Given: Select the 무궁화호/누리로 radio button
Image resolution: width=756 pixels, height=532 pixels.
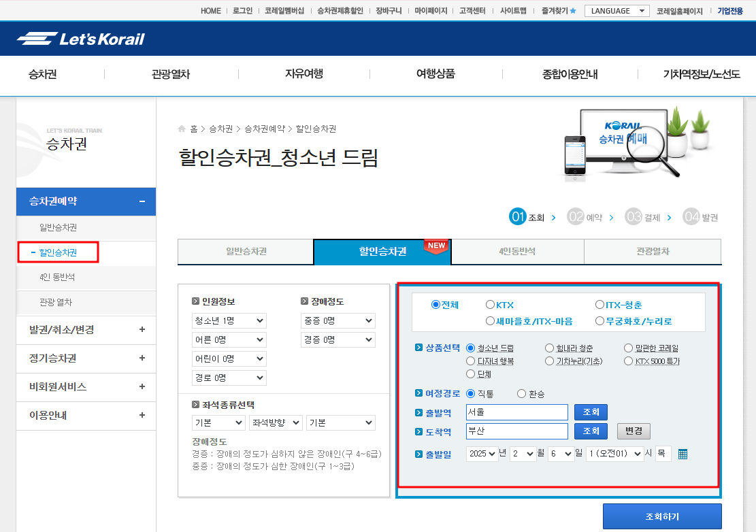Looking at the screenshot, I should (599, 321).
